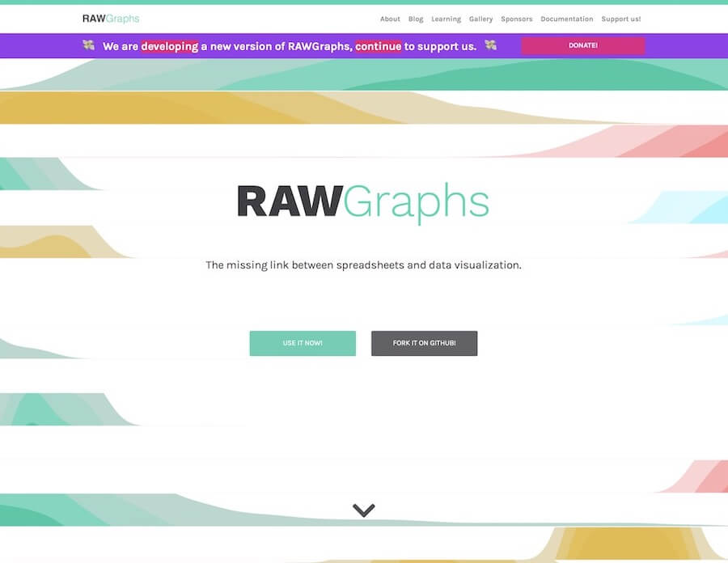The width and height of the screenshot is (728, 563).
Task: Go to the Blog section
Action: (x=416, y=19)
